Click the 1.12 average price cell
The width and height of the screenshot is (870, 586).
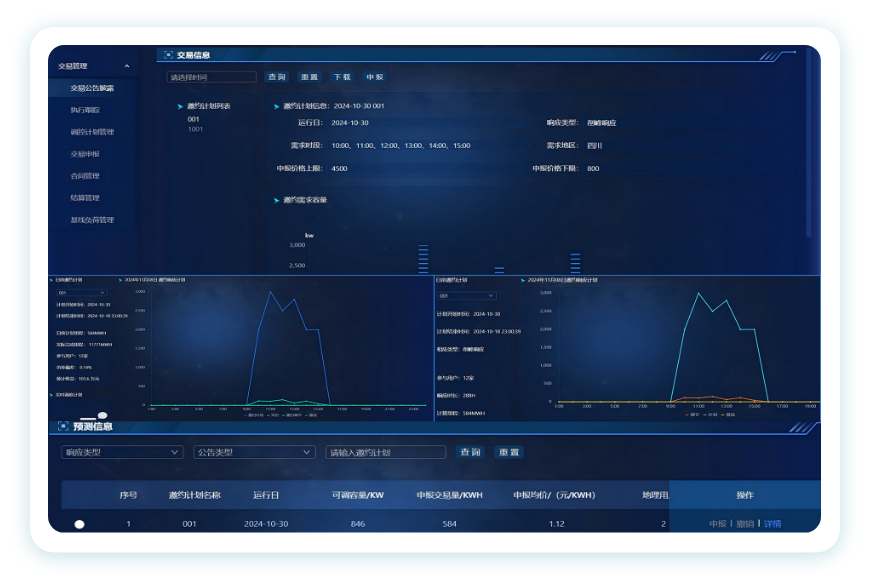(557, 524)
